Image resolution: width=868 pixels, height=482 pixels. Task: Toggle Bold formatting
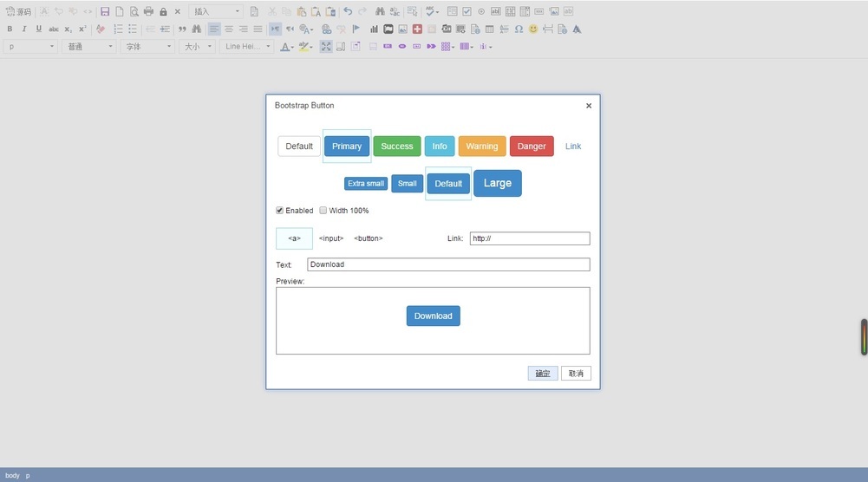(x=10, y=29)
